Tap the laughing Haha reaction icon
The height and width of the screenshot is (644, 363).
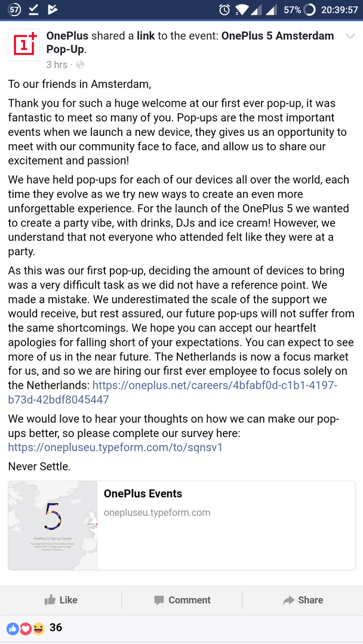click(x=38, y=628)
